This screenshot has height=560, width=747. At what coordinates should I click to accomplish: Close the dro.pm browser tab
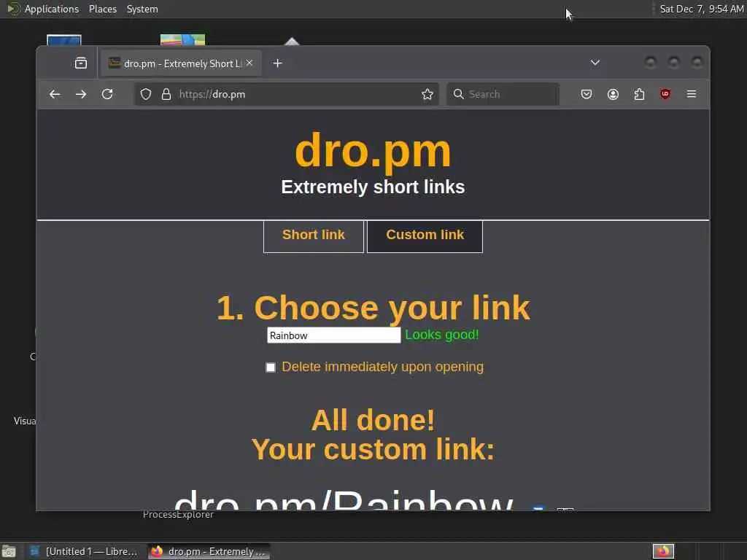pos(249,63)
